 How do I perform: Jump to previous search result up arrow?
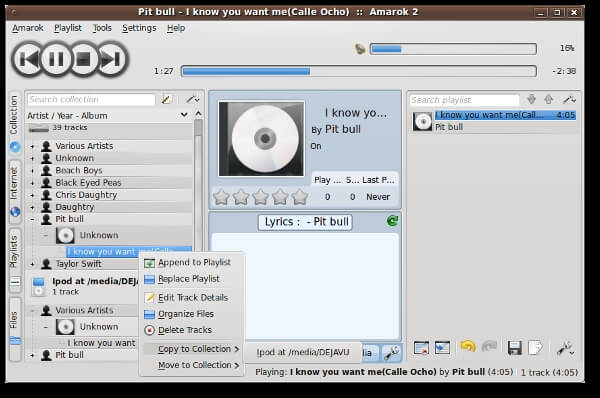[548, 100]
